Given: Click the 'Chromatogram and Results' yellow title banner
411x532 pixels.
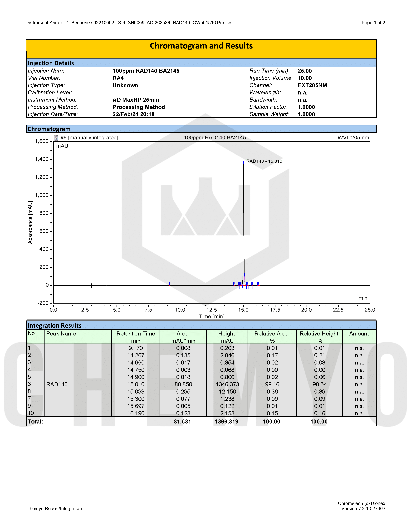Looking at the screenshot, I should coord(201,46).
